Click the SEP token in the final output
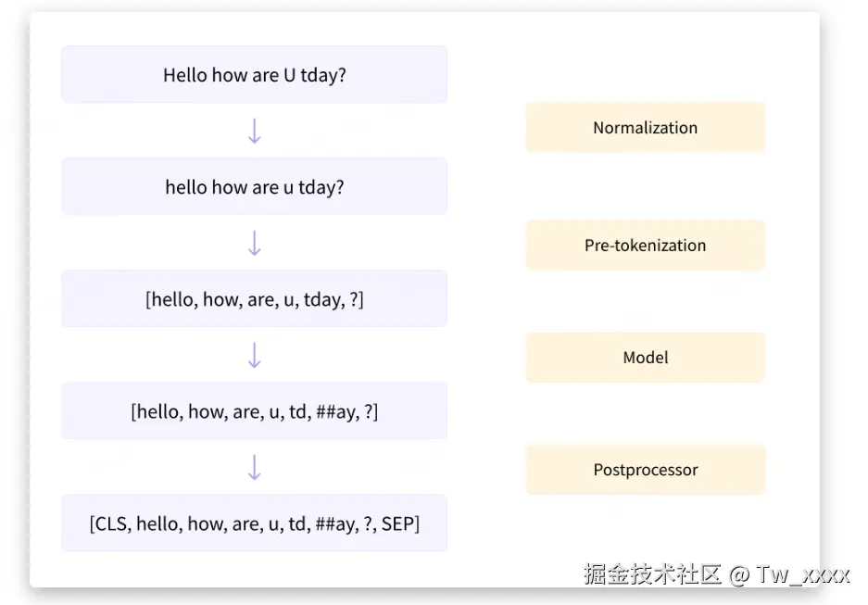Viewport: 868px width, 605px height. [396, 524]
